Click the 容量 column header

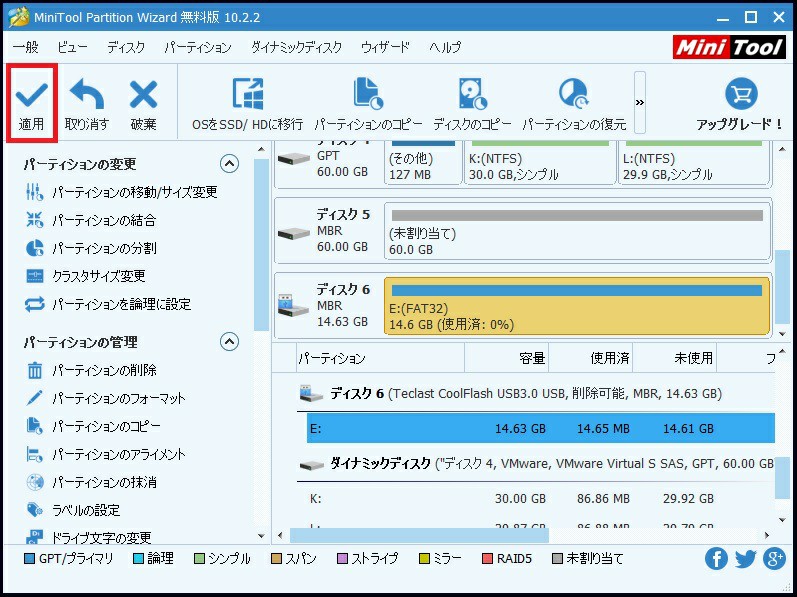[506, 358]
